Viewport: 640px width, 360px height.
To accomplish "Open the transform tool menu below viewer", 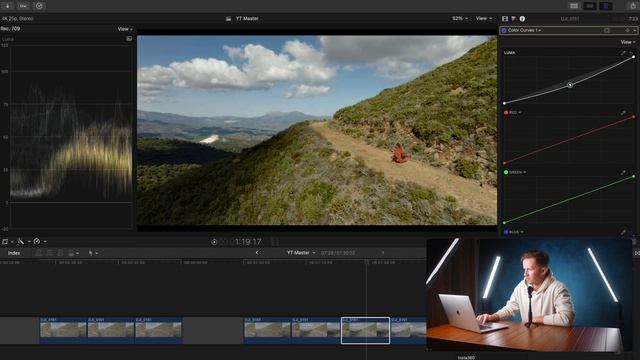I will click(7, 242).
